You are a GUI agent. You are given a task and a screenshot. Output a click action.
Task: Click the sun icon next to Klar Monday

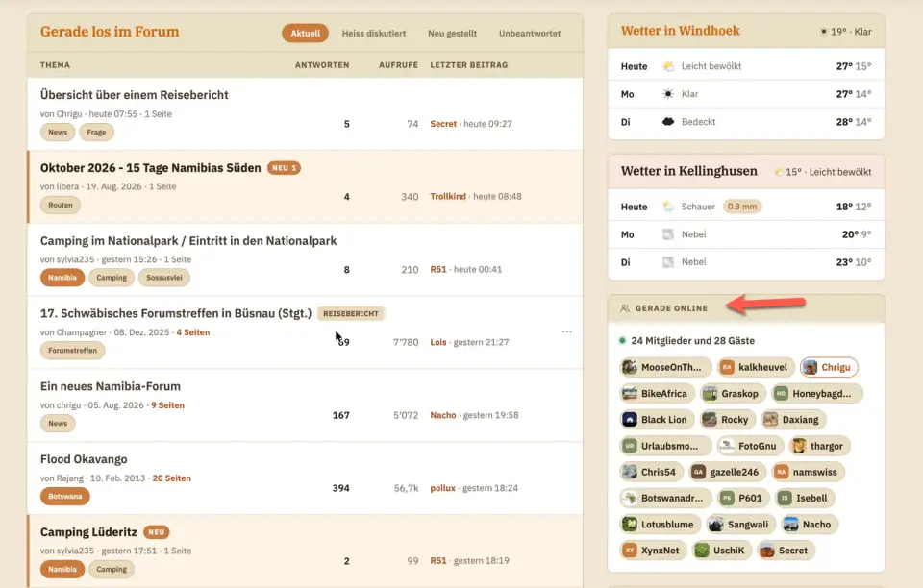[x=668, y=94]
